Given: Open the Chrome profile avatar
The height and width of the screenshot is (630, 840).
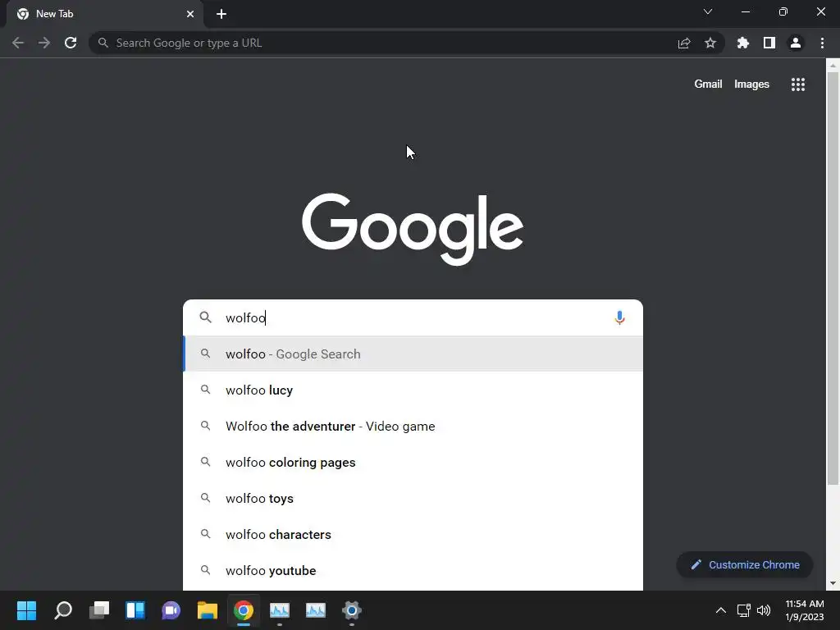Looking at the screenshot, I should point(796,43).
